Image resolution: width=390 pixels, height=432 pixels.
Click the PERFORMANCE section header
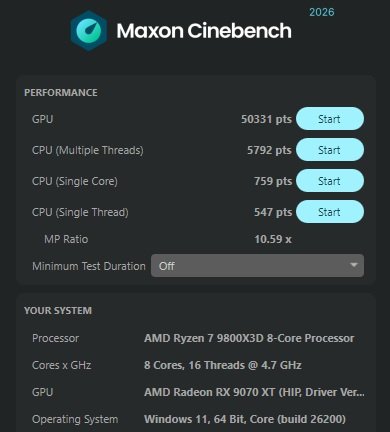pyautogui.click(x=61, y=93)
